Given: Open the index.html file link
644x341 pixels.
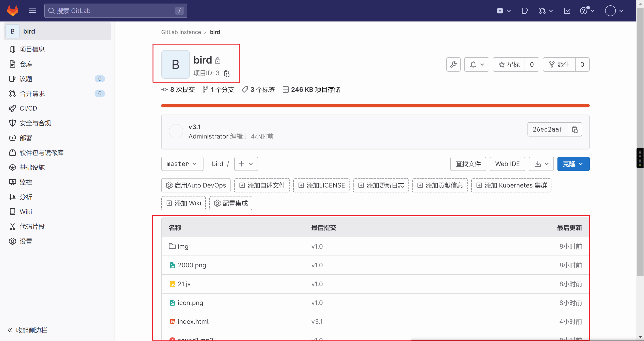Looking at the screenshot, I should pos(193,322).
